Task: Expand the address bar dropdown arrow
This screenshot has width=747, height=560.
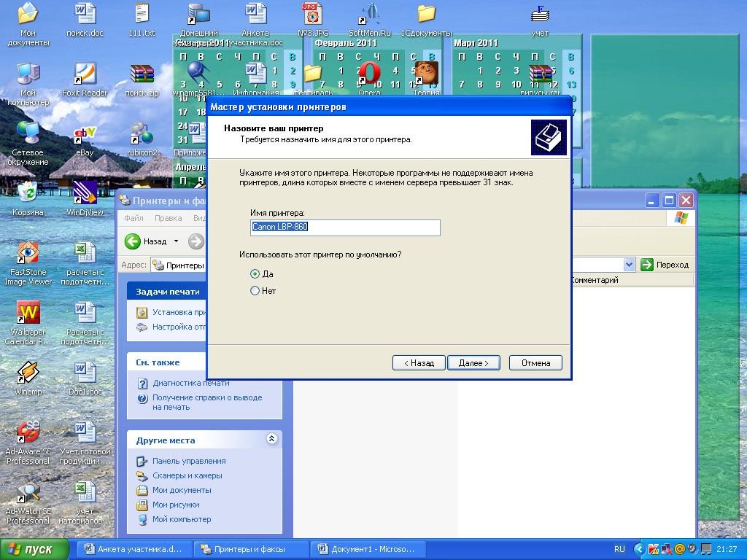Action: (629, 265)
